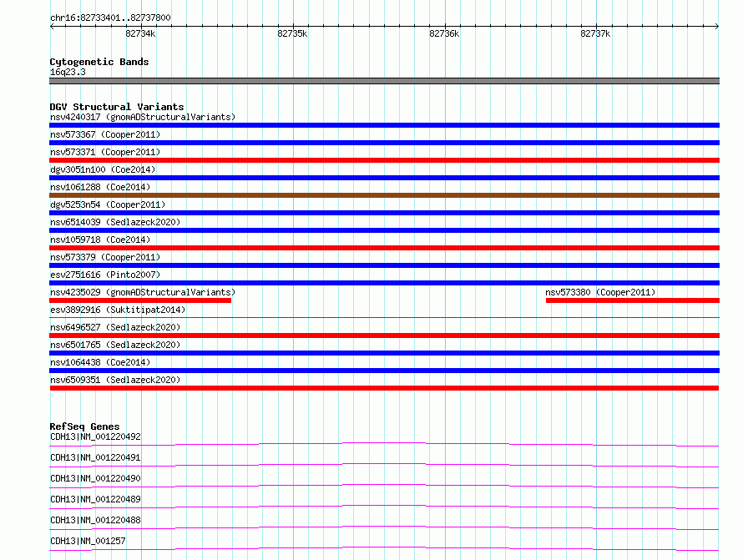Image resolution: width=743 pixels, height=560 pixels.
Task: Click the red bar under nsv6509351
Action: [x=384, y=388]
